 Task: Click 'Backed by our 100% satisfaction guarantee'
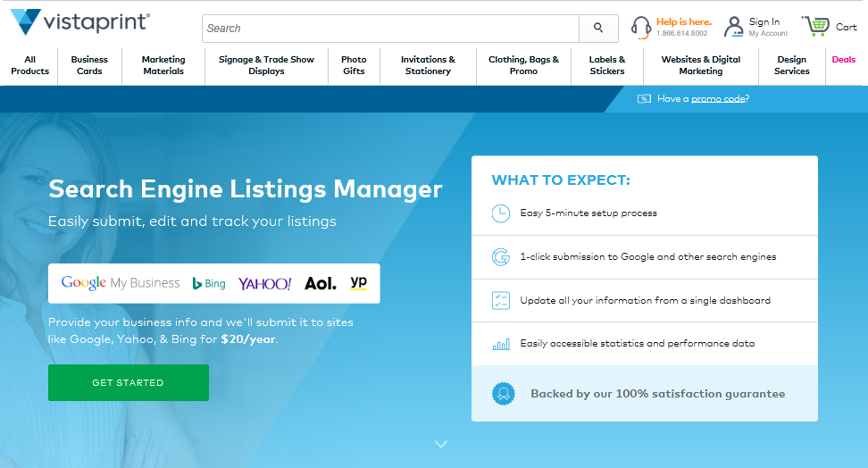pyautogui.click(x=657, y=394)
